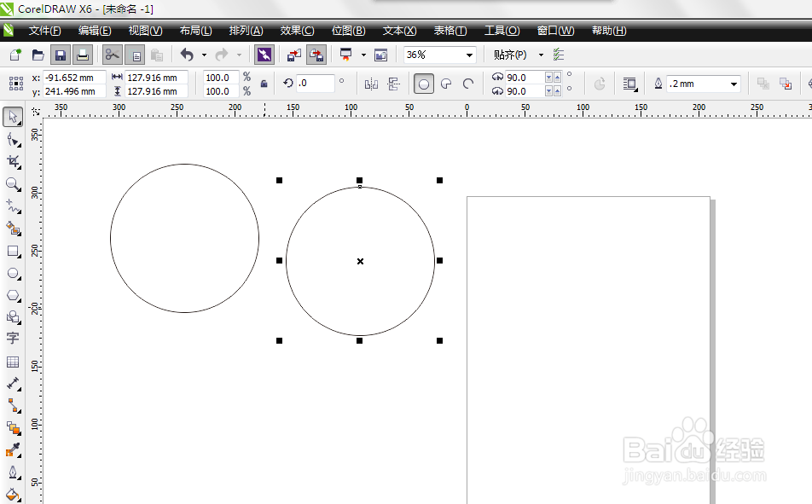Open the application launcher
Viewport: 812px width, 504px height.
pyautogui.click(x=346, y=55)
